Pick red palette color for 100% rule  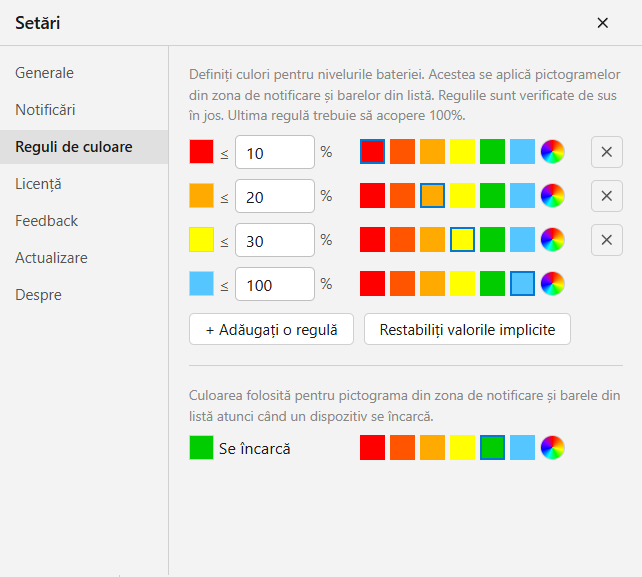tap(372, 283)
